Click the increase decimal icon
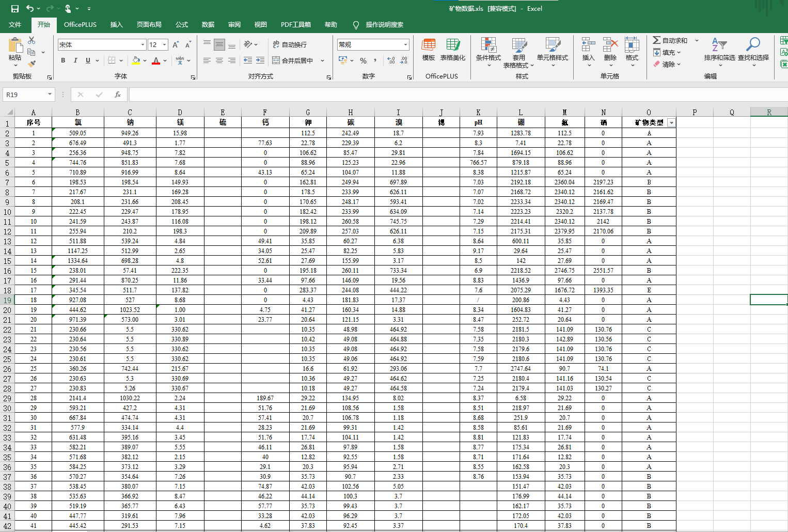 pyautogui.click(x=391, y=60)
